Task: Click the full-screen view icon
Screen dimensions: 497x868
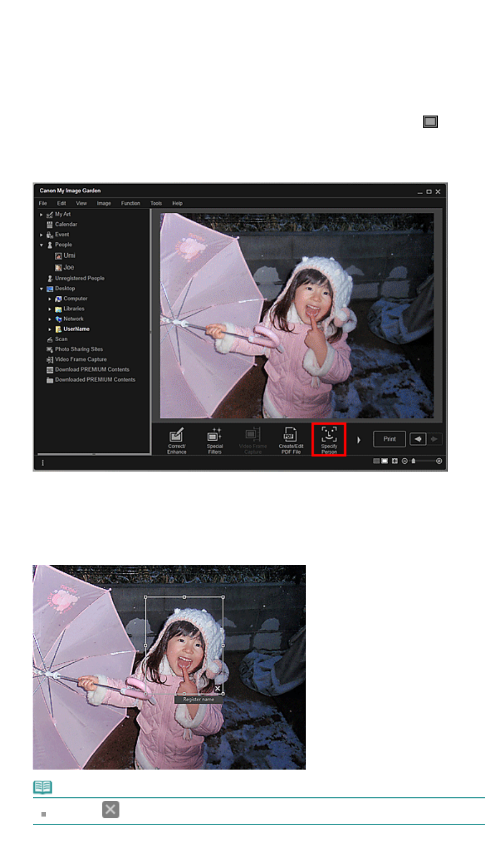Action: (395, 461)
